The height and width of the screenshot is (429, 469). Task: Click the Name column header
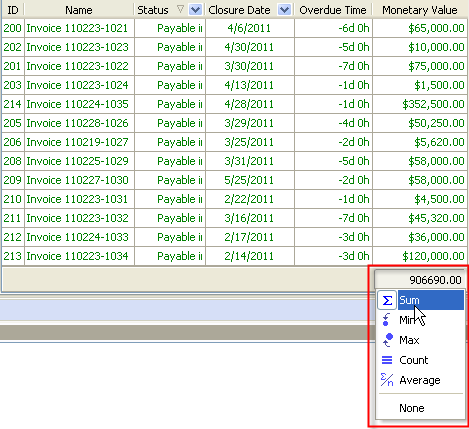pyautogui.click(x=79, y=10)
